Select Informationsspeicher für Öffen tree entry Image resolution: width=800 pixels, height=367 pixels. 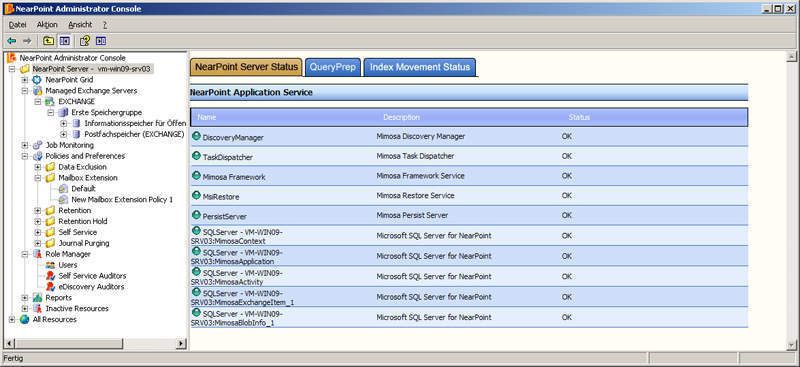pyautogui.click(x=135, y=124)
